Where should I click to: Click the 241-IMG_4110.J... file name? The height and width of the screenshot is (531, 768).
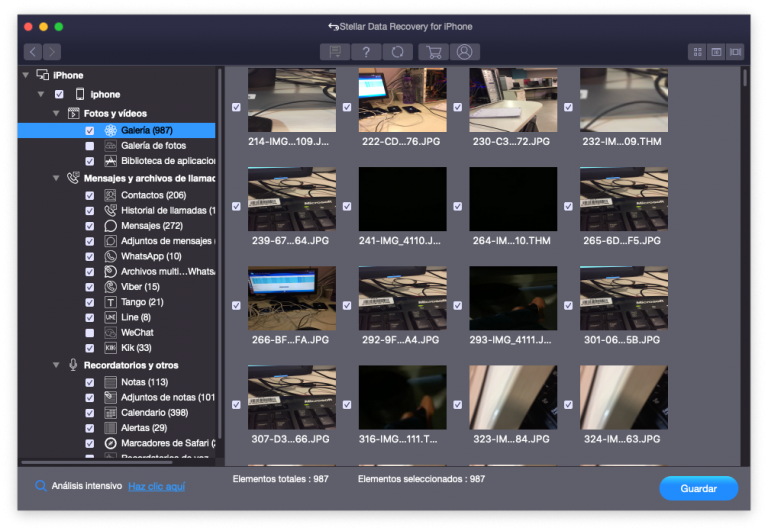(x=400, y=241)
